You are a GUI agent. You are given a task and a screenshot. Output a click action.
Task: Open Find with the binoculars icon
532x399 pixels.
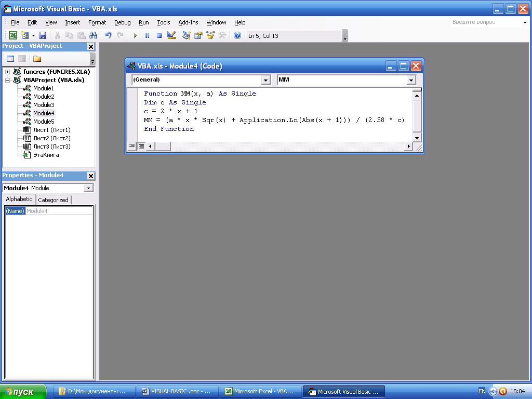click(94, 35)
